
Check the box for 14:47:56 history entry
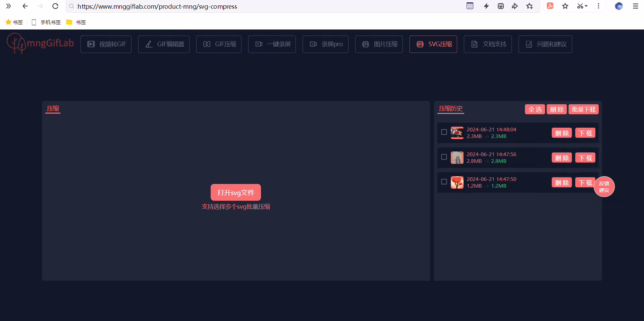[x=444, y=157]
